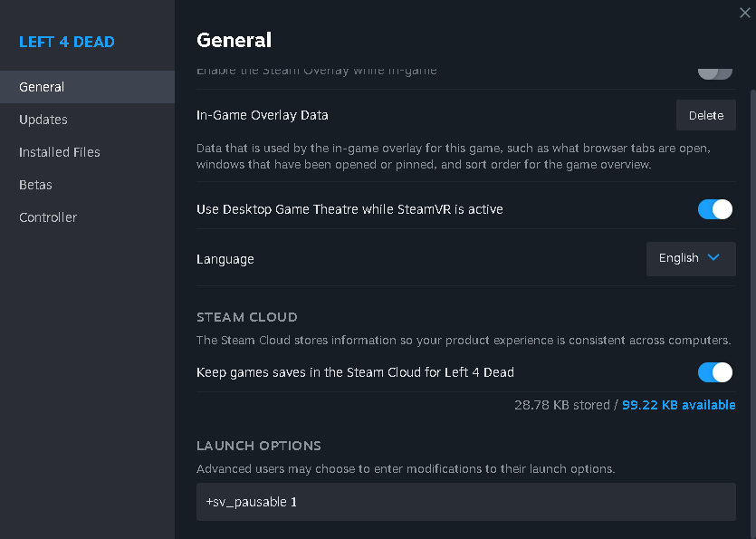756x539 pixels.
Task: Open the Updates section
Action: tap(43, 120)
